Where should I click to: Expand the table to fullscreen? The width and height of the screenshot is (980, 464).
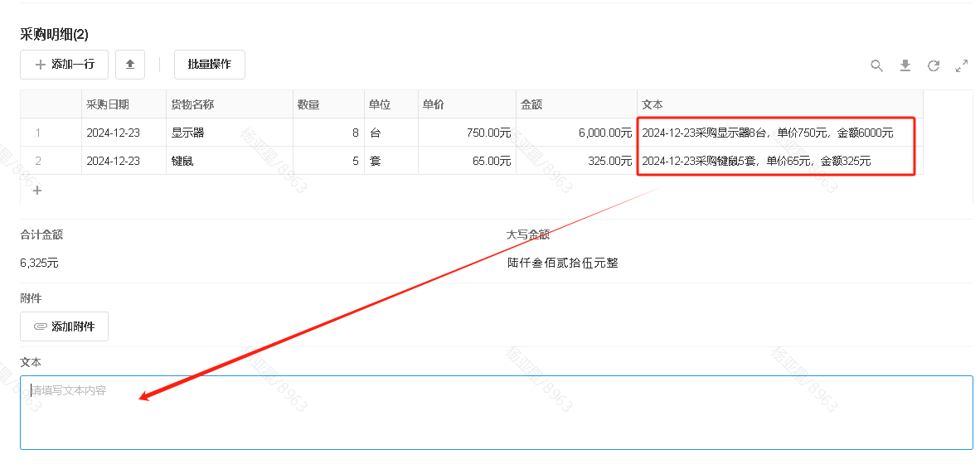pyautogui.click(x=962, y=65)
